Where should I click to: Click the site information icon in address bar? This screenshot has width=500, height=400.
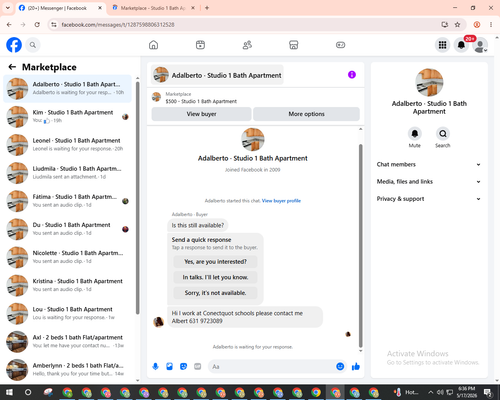(x=54, y=25)
